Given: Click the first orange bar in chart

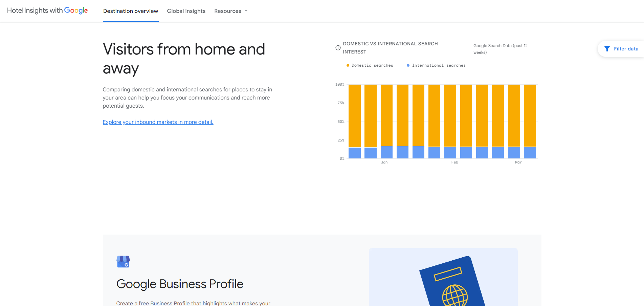Looking at the screenshot, I should pos(355,116).
